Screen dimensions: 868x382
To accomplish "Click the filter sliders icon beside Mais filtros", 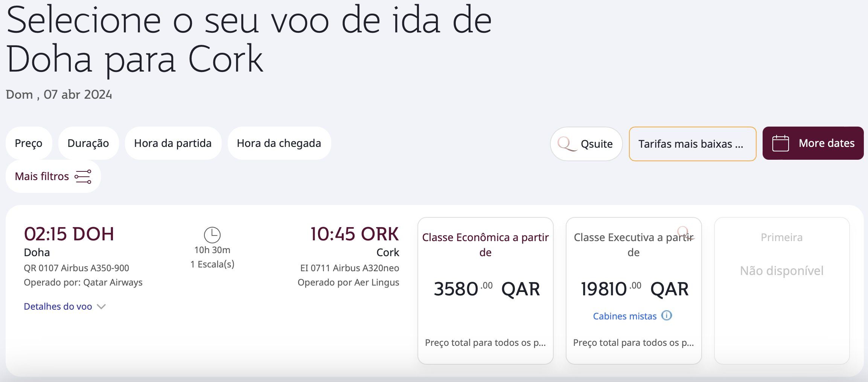I will click(x=83, y=176).
